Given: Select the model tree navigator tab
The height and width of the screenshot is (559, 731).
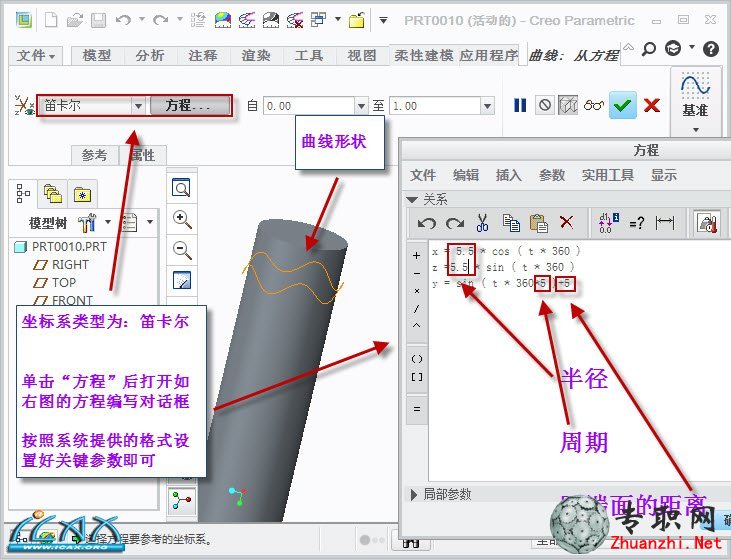Looking at the screenshot, I should [x=23, y=193].
